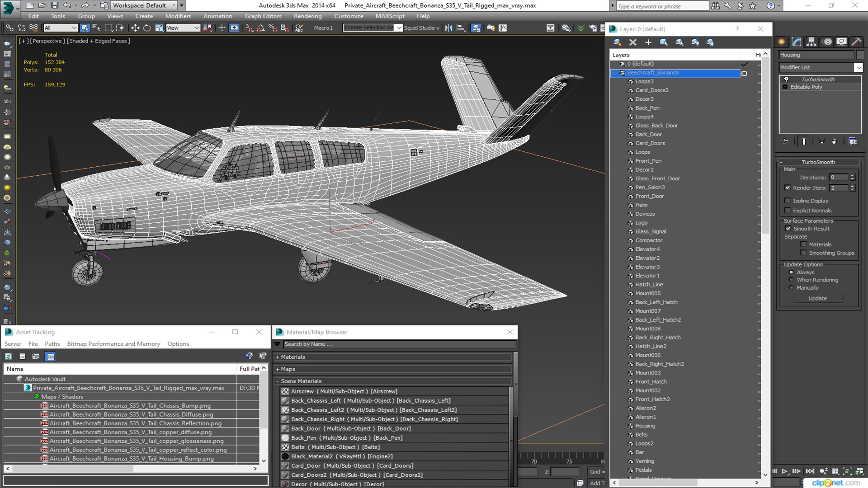Add selection to layer with plus icon
This screenshot has height=488, width=868.
(648, 42)
